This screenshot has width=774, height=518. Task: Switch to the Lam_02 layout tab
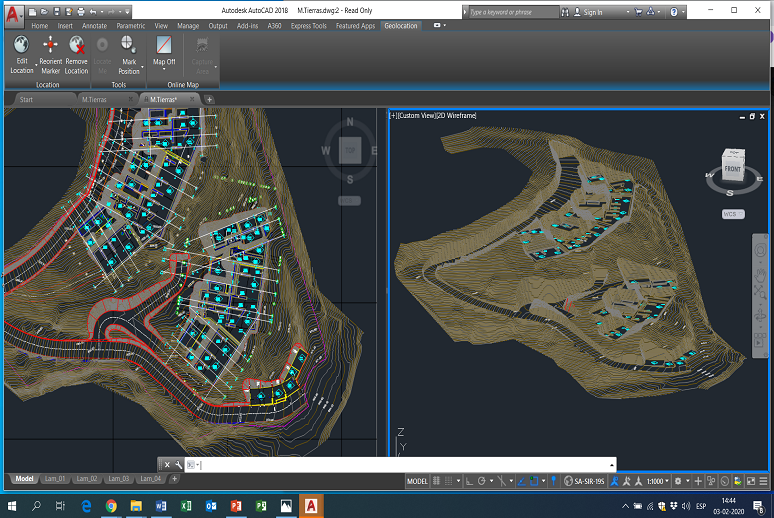coord(87,478)
